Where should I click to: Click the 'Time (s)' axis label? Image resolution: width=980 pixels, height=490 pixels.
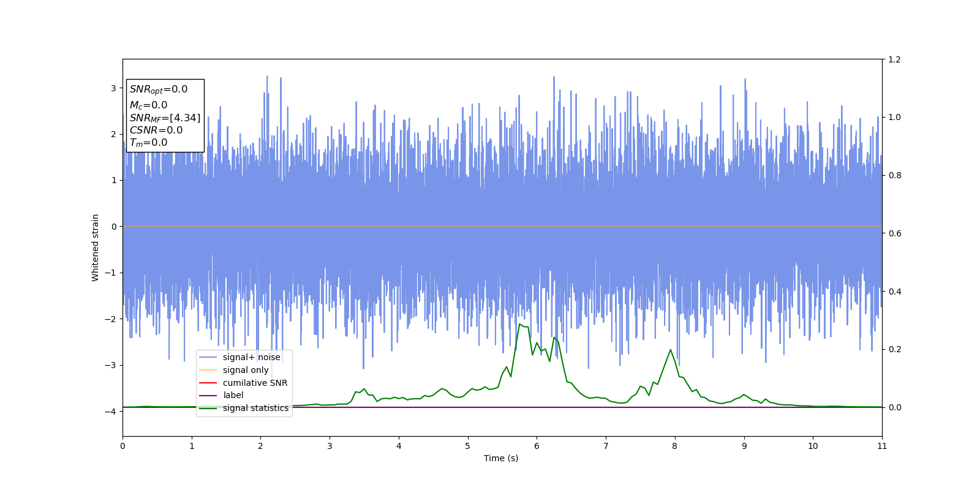pos(501,458)
